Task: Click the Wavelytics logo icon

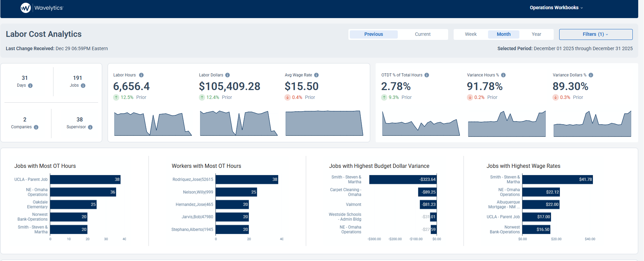Action: [26, 8]
